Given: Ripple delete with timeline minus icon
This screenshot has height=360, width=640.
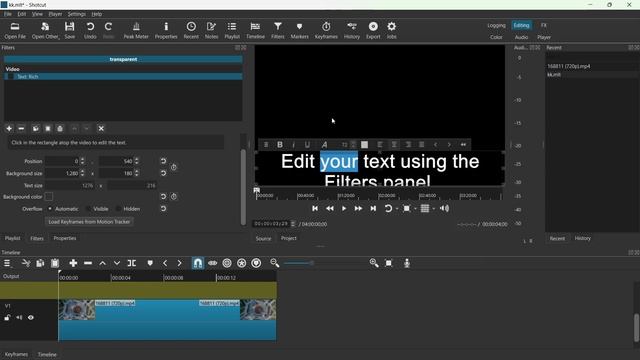Looking at the screenshot, I should (x=88, y=263).
